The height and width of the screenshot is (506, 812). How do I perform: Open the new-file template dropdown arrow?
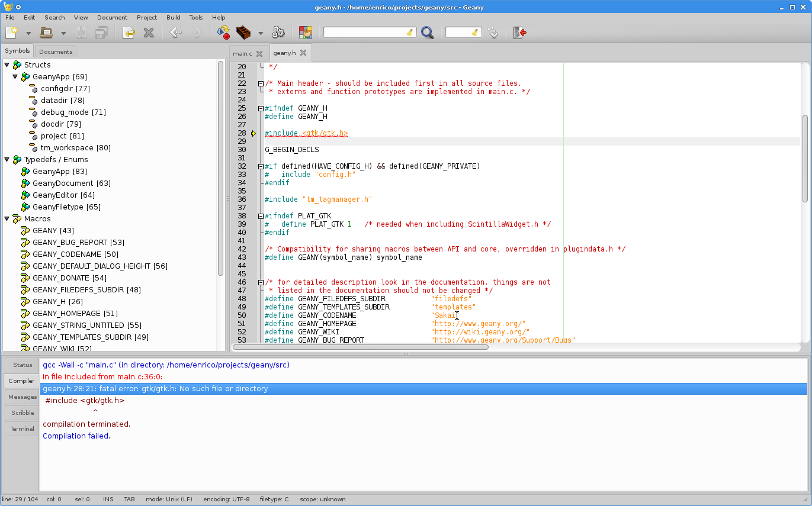pyautogui.click(x=28, y=33)
